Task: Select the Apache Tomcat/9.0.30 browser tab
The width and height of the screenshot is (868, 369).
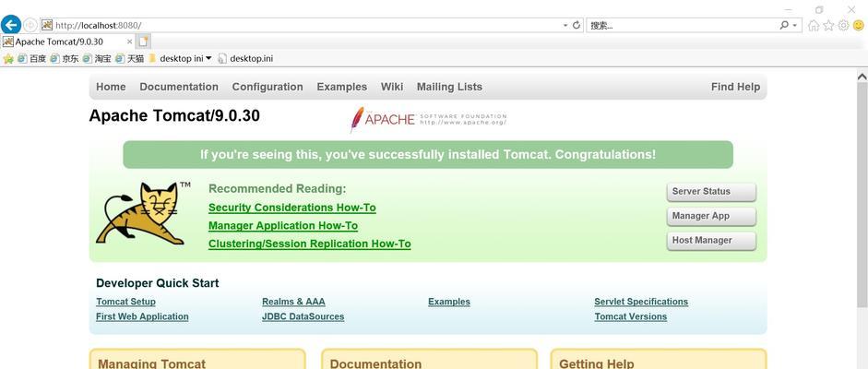Action: 67,42
